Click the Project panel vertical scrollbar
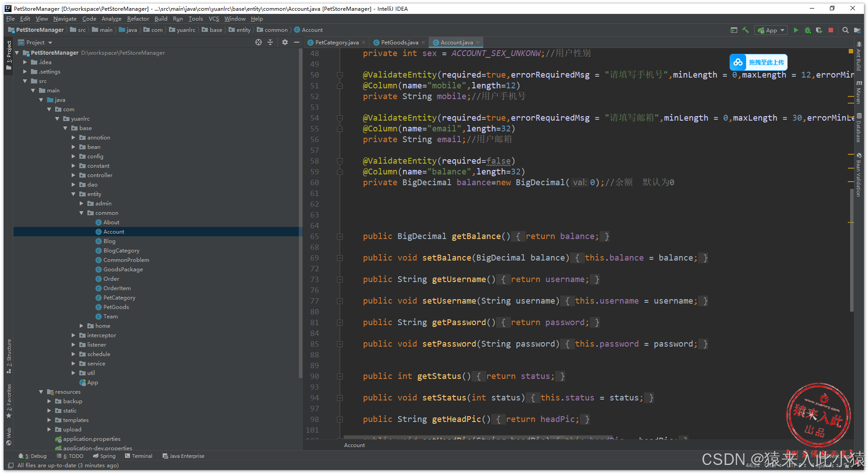 301,213
